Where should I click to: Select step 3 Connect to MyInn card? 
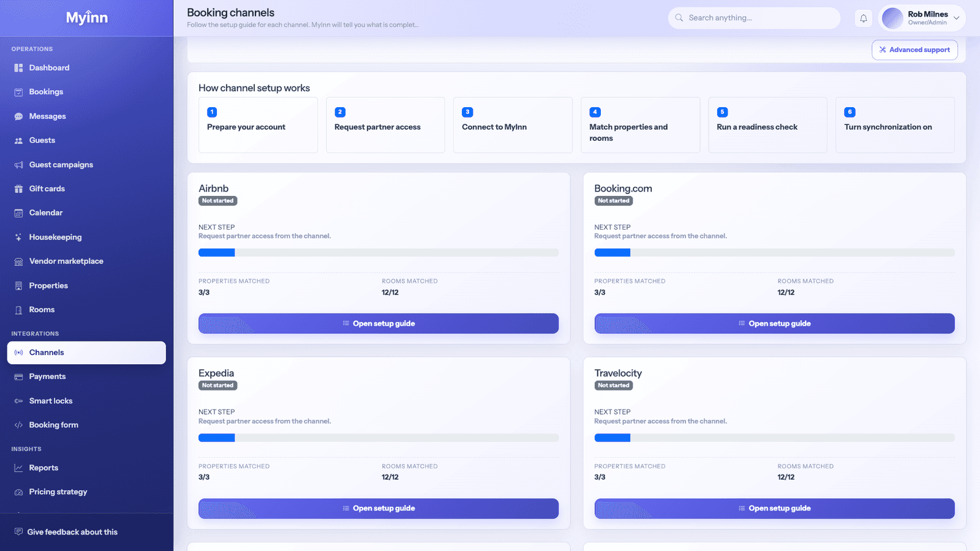pyautogui.click(x=513, y=125)
